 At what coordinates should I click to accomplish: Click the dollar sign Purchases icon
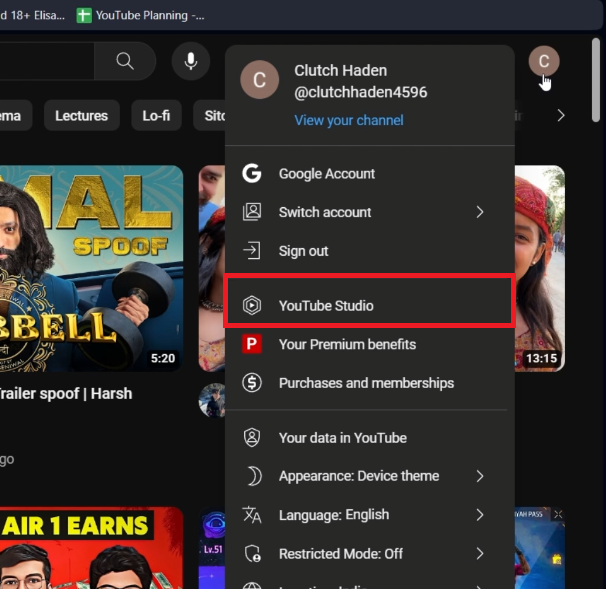pyautogui.click(x=252, y=383)
